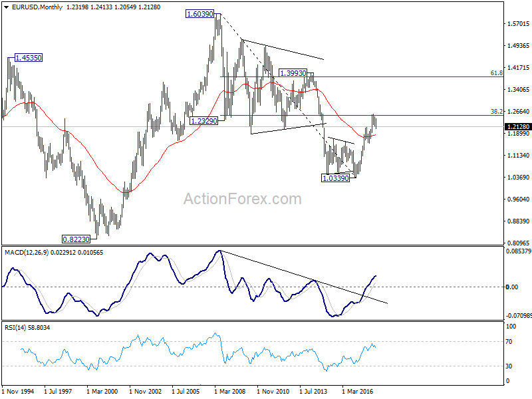Click the RSI 70 level label

click(x=509, y=342)
